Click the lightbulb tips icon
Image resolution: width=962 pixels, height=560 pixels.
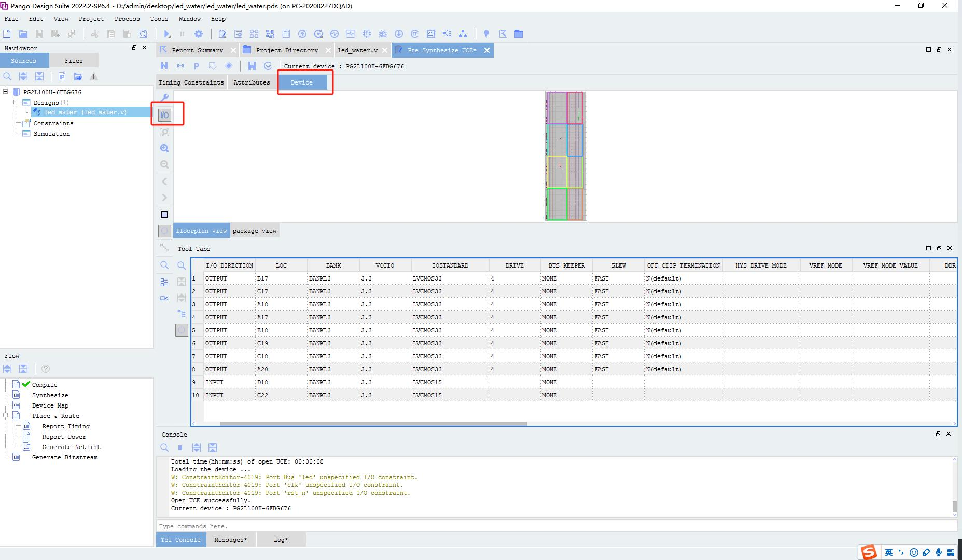[486, 34]
